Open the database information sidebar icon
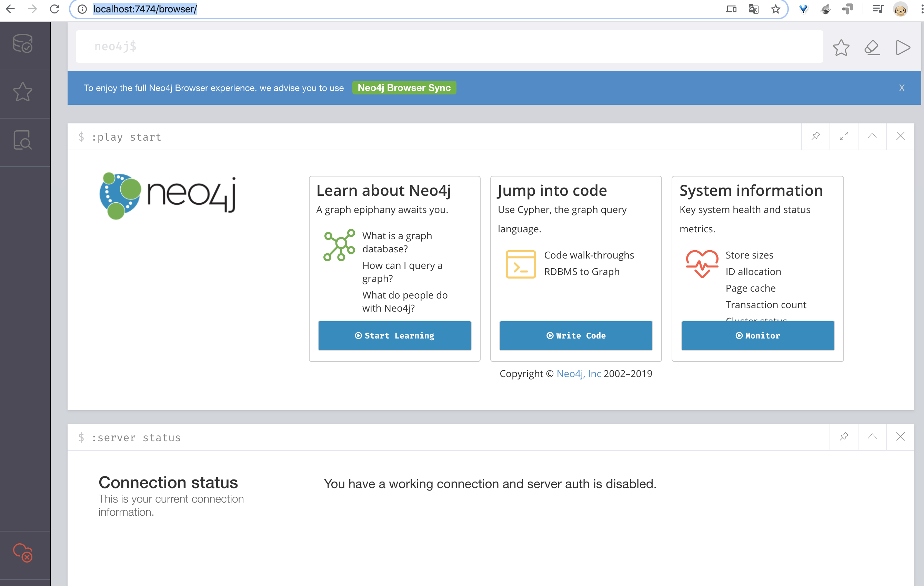This screenshot has width=924, height=586. coord(23,44)
